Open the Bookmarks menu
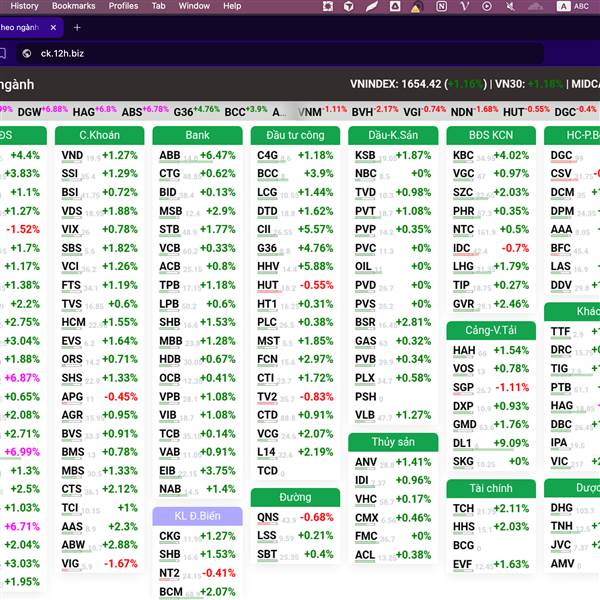 click(73, 6)
